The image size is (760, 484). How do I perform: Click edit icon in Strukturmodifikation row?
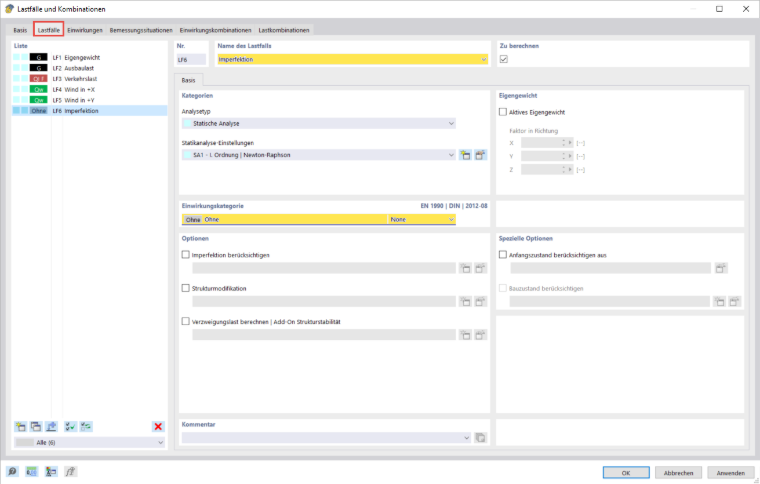click(480, 301)
